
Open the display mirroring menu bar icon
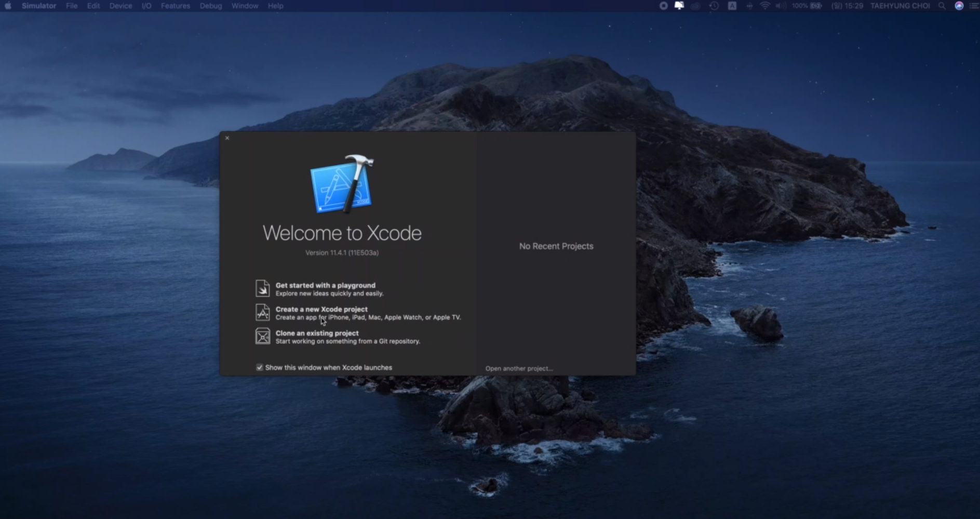tap(679, 6)
